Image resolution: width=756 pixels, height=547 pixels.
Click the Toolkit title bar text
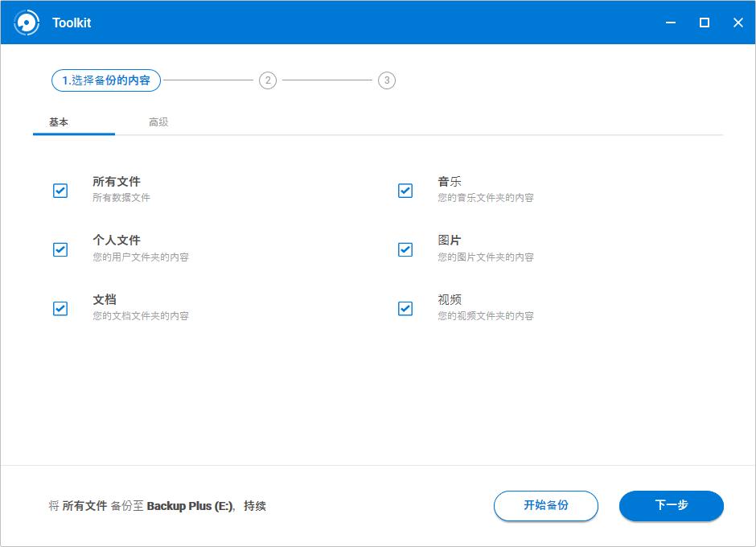point(72,22)
